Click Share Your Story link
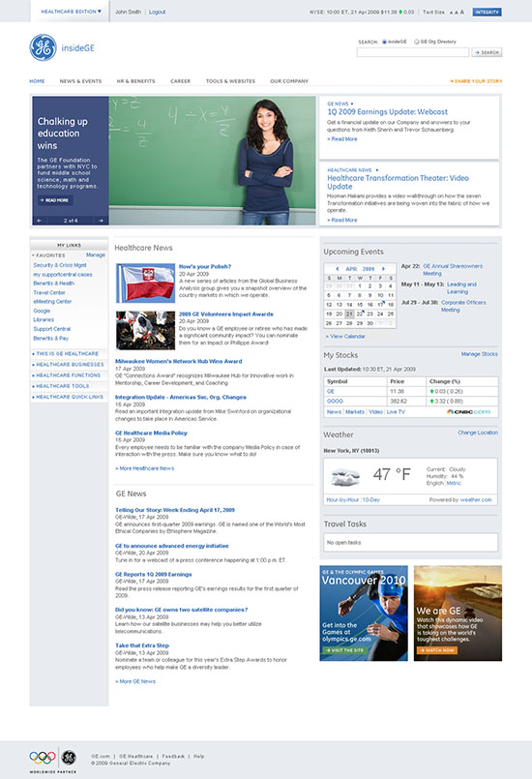 coord(476,81)
